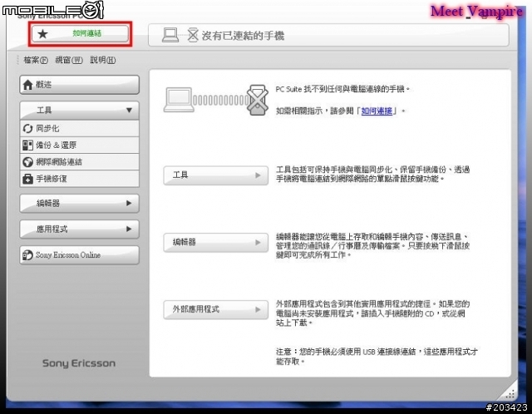Open the 視窗(W) menu
This screenshot has width=532, height=414.
[69, 60]
